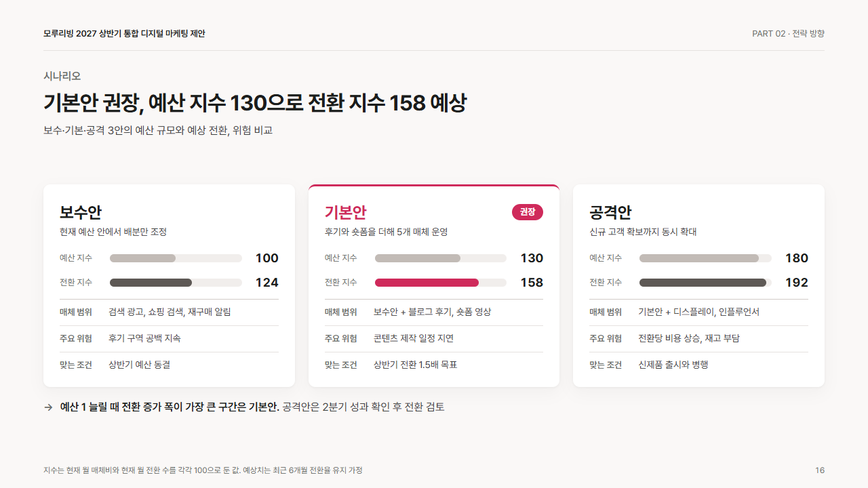Select the 보수안 card title
The height and width of the screenshot is (488, 868).
coord(81,212)
